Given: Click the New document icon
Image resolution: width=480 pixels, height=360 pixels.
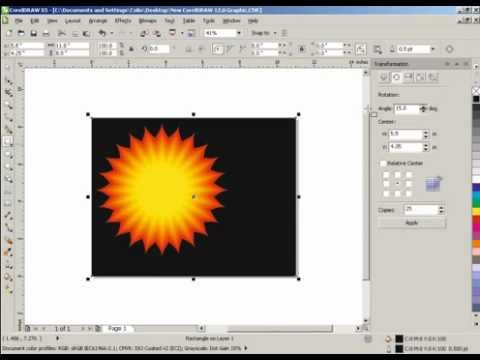Looking at the screenshot, I should point(9,33).
